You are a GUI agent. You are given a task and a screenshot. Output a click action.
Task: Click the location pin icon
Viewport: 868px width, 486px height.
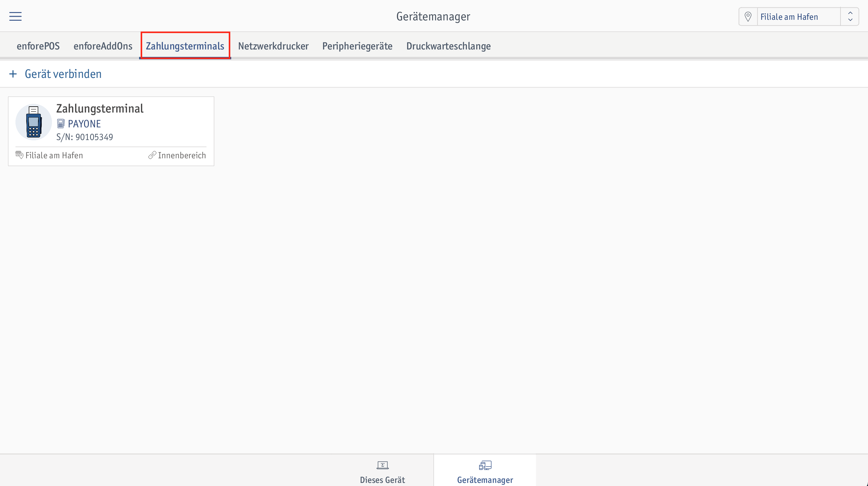coord(748,16)
